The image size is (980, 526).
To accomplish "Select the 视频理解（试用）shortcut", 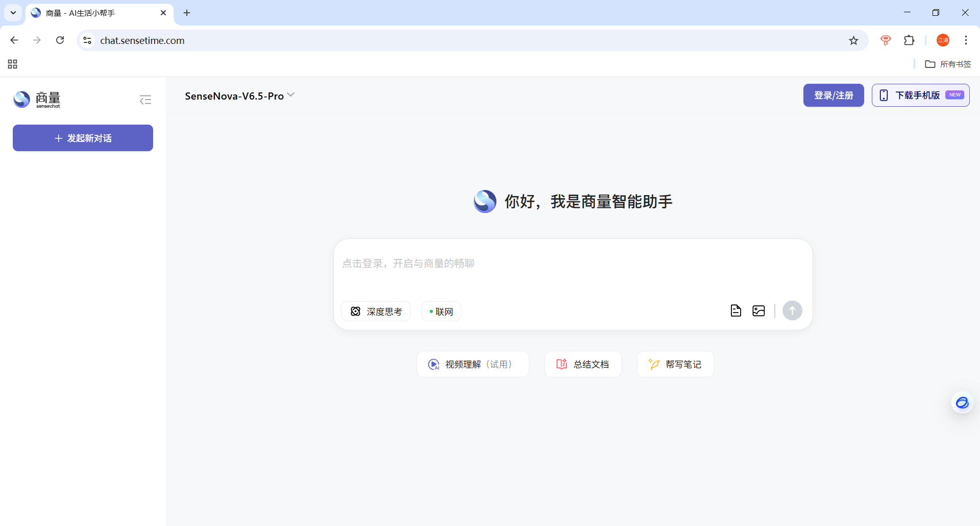I will tap(473, 364).
